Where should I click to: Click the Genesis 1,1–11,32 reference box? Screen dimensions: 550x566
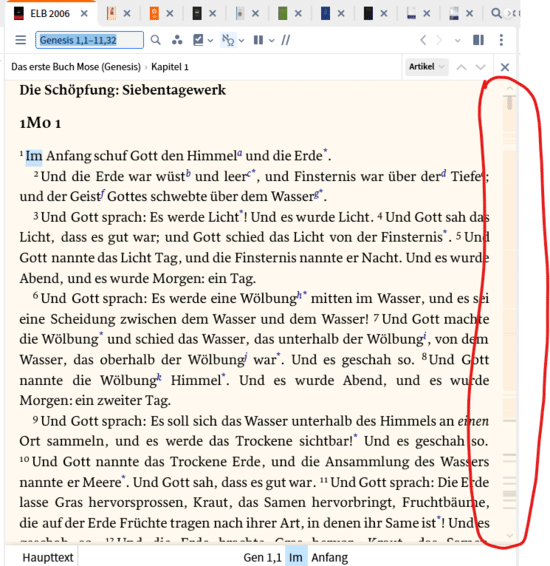point(89,40)
